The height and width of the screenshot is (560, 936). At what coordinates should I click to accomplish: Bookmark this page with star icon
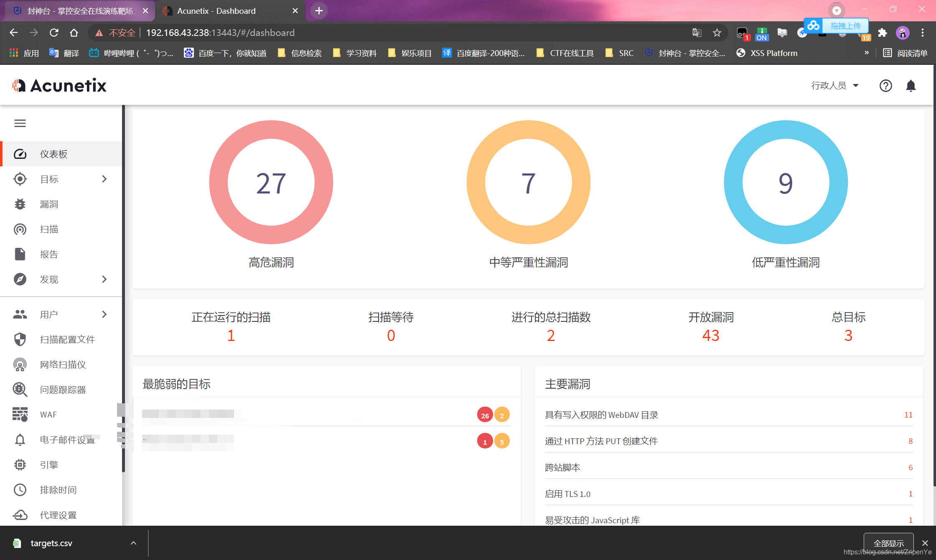[x=717, y=33]
